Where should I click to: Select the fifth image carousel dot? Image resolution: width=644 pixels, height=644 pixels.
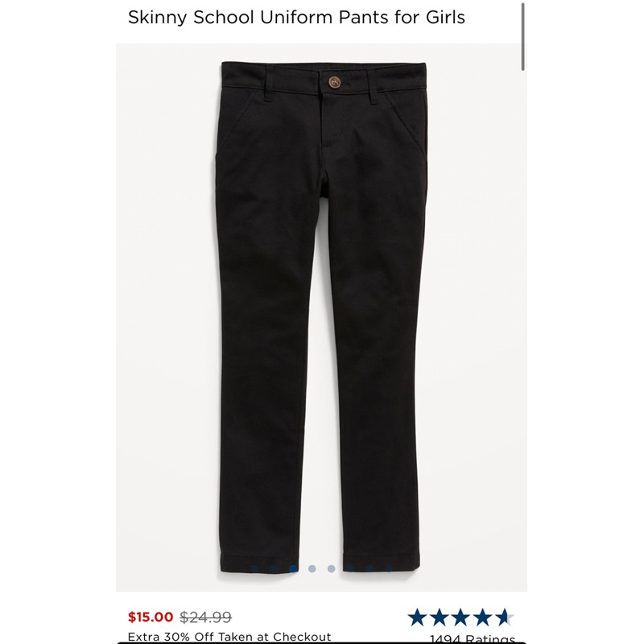point(332,568)
